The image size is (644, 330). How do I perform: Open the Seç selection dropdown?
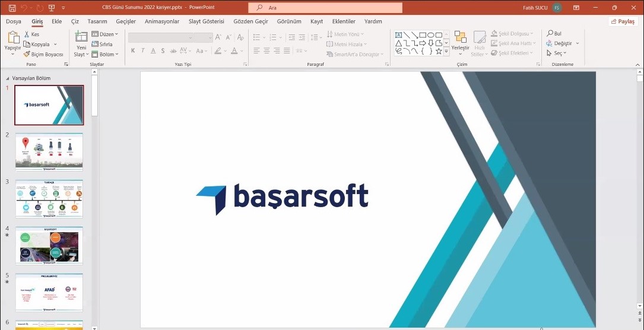click(557, 53)
